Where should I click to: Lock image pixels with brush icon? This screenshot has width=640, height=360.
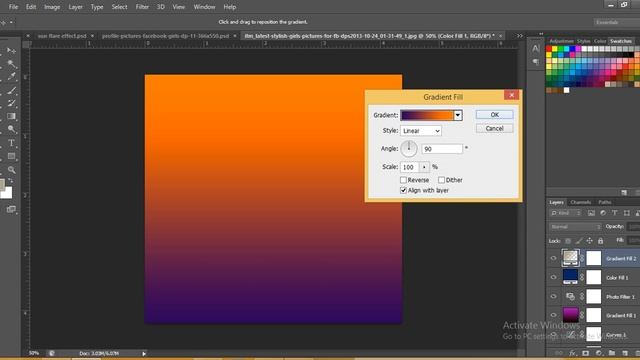click(x=578, y=241)
